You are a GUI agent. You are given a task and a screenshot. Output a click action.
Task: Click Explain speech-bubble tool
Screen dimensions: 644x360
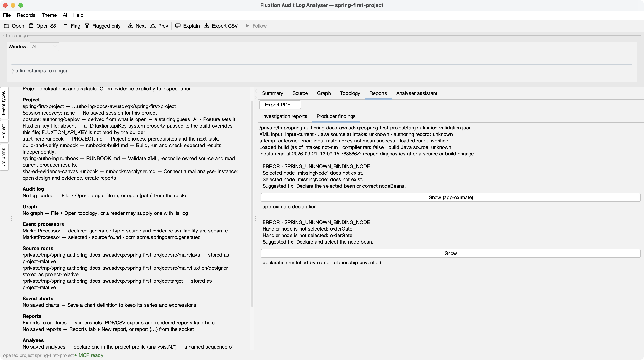[187, 26]
